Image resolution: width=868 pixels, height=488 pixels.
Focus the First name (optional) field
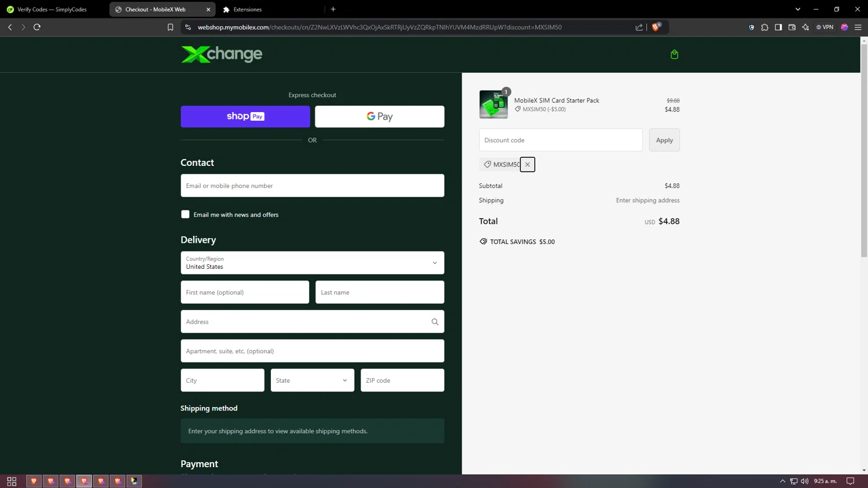click(245, 292)
